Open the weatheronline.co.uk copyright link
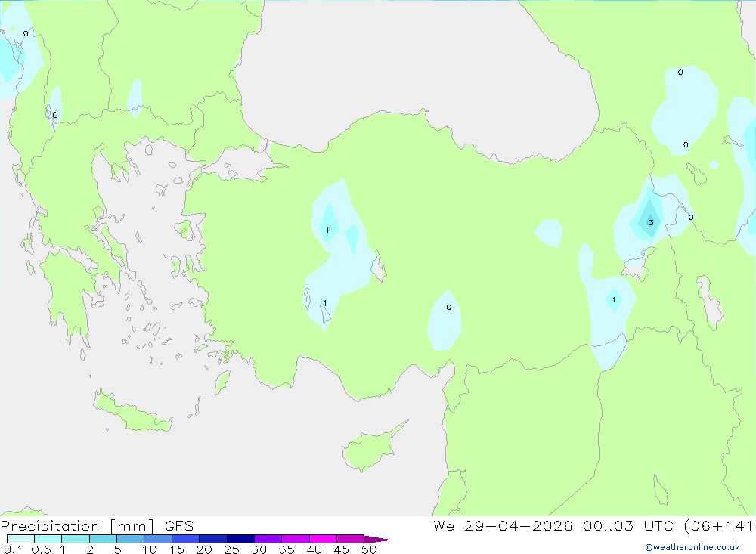This screenshot has height=554, width=756. (x=692, y=547)
